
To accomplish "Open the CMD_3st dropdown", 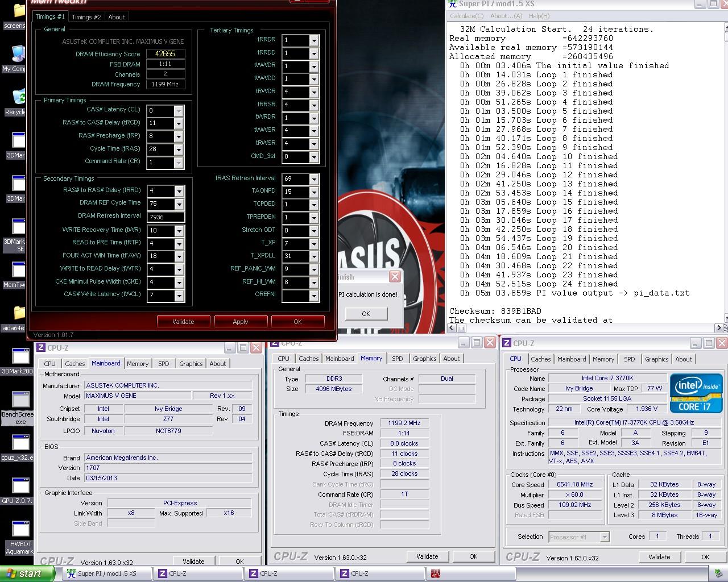I will point(313,156).
